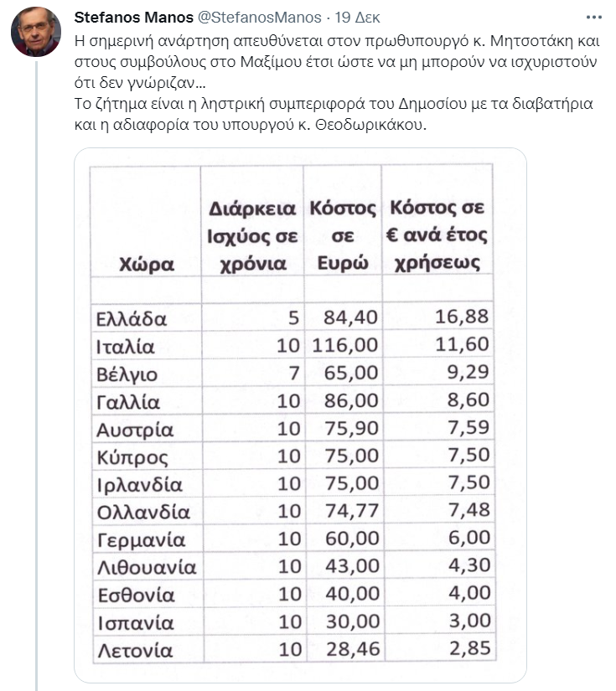Open the tweet's three-dot more menu
The height and width of the screenshot is (691, 616).
593,18
